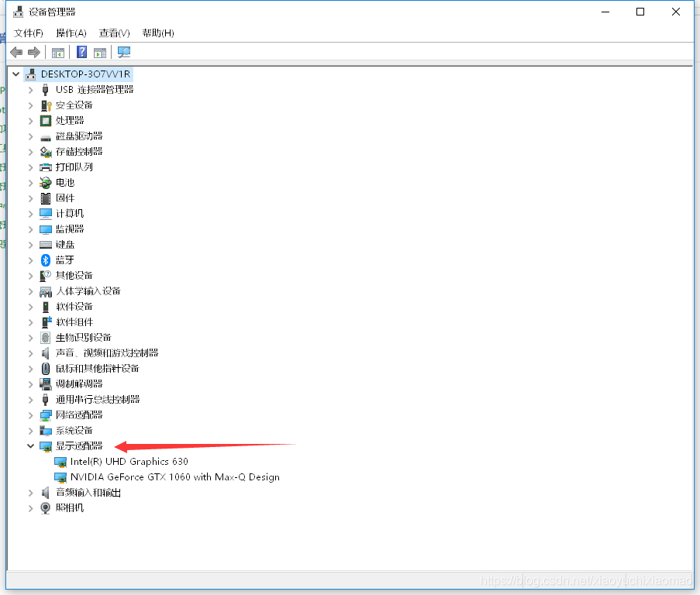Select the 打印队列 printer icon

click(46, 167)
